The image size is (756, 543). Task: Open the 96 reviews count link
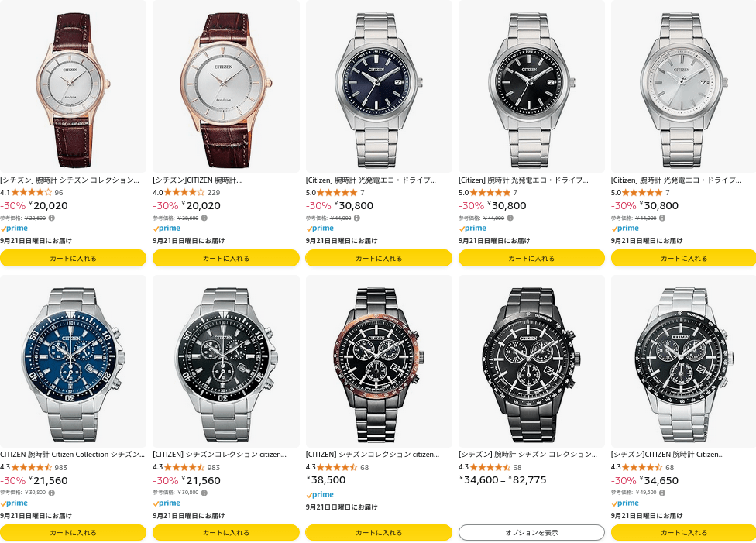coord(59,192)
